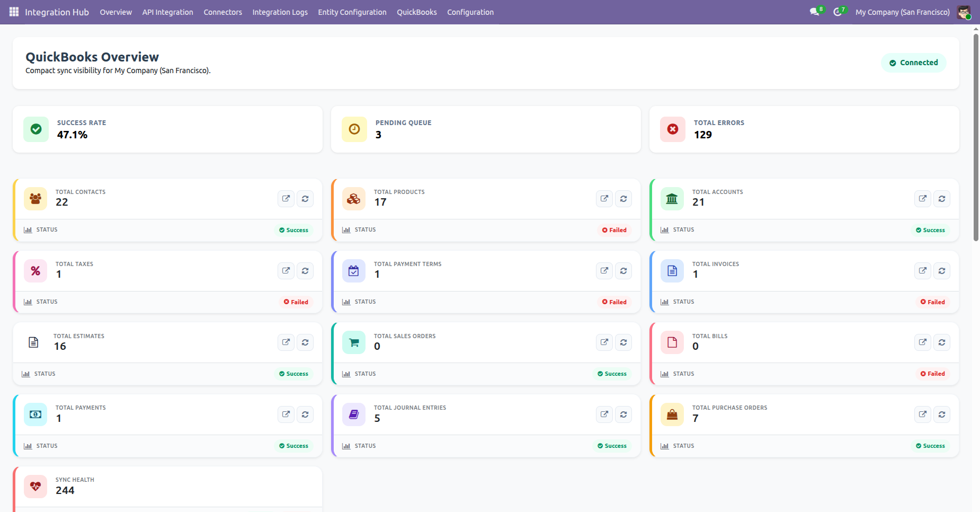Click the Success badge on Total Contacts
The height and width of the screenshot is (512, 980).
click(293, 230)
